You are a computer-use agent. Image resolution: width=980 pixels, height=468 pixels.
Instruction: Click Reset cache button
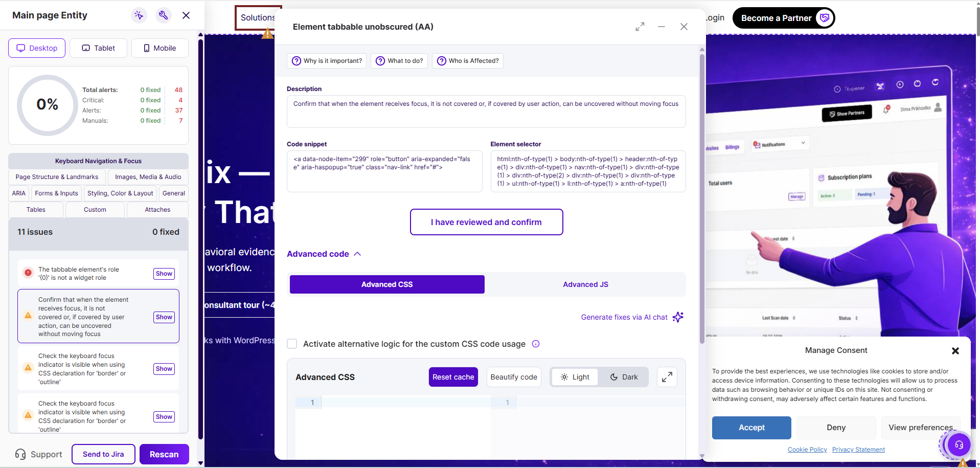pos(453,377)
